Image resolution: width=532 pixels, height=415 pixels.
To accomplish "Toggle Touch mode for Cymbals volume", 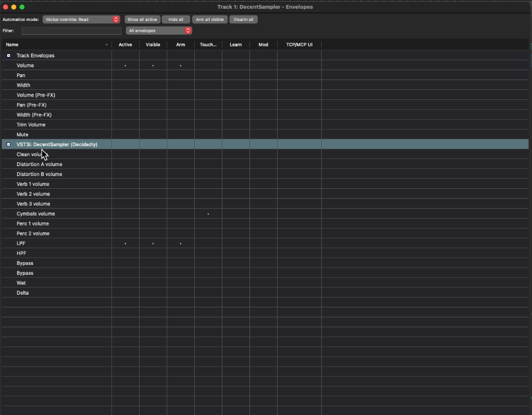I will [x=208, y=214].
